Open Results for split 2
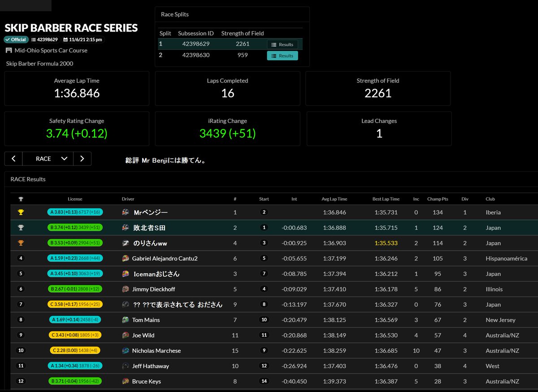Image resolution: width=538 pixels, height=392 pixels. 282,56
